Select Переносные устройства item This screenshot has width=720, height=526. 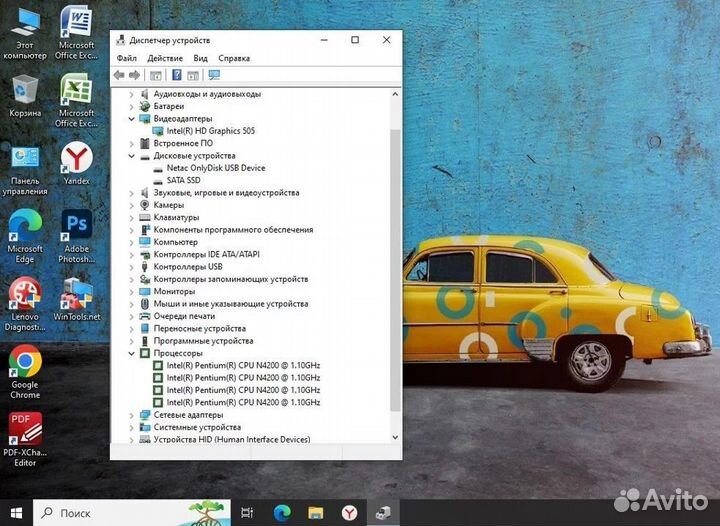[200, 329]
